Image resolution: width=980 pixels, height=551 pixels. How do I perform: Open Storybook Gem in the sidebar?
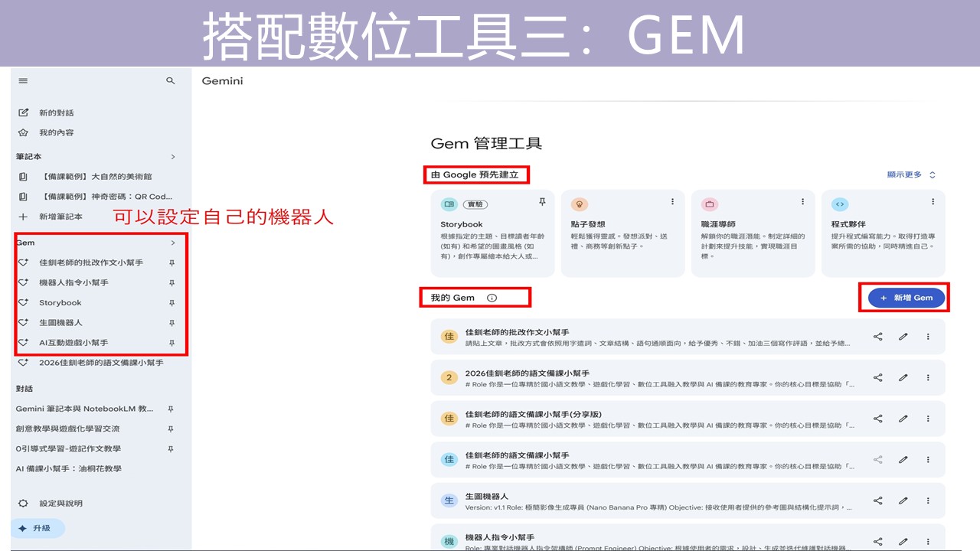tap(60, 303)
